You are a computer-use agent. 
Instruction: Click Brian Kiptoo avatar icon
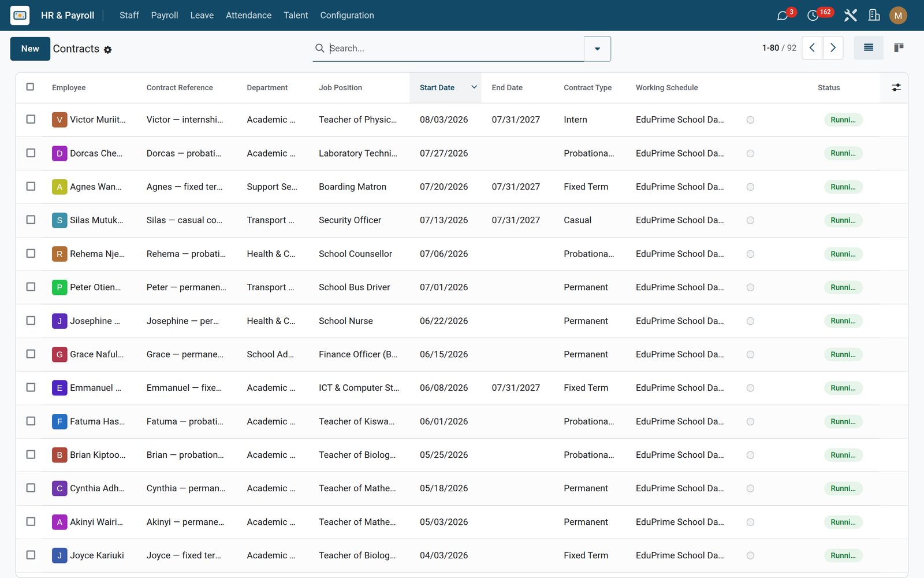click(59, 455)
